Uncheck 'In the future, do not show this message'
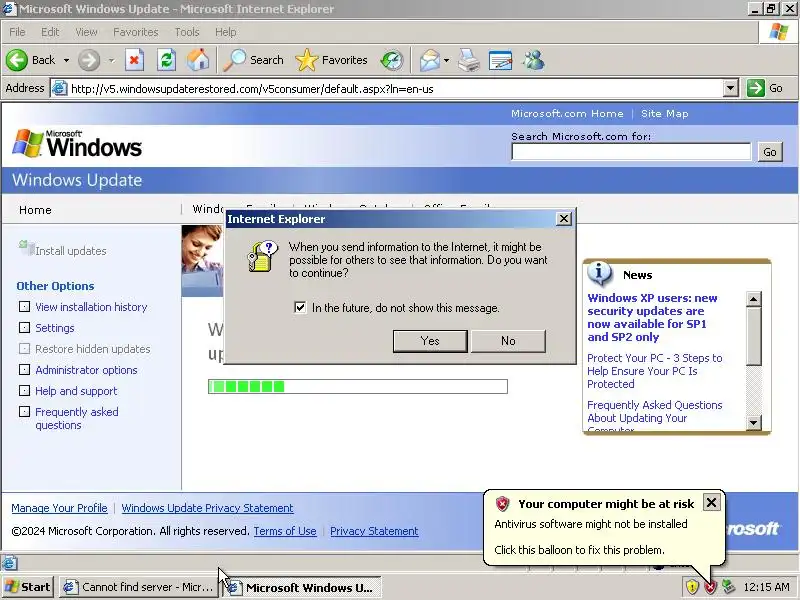The height and width of the screenshot is (600, 800). [x=300, y=308]
